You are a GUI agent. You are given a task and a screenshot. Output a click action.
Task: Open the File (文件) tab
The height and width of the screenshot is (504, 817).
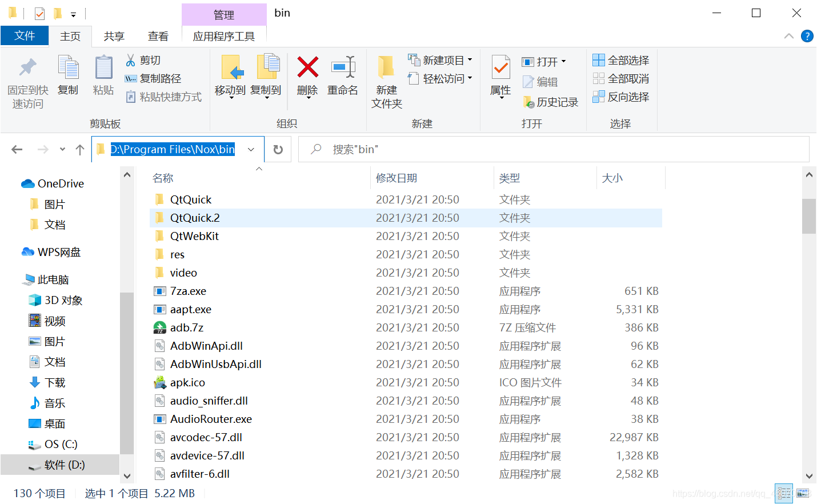(25, 36)
